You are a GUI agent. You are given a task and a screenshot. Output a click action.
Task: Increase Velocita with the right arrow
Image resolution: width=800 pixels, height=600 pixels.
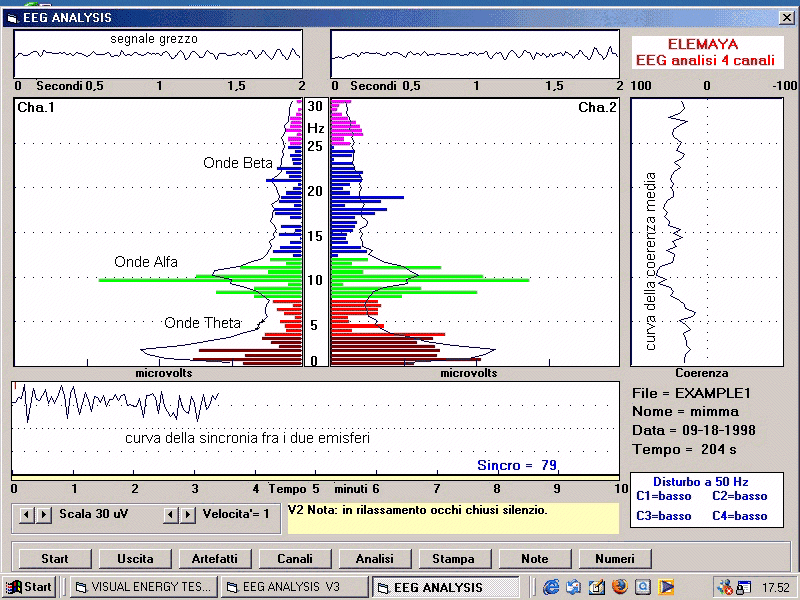(x=187, y=514)
